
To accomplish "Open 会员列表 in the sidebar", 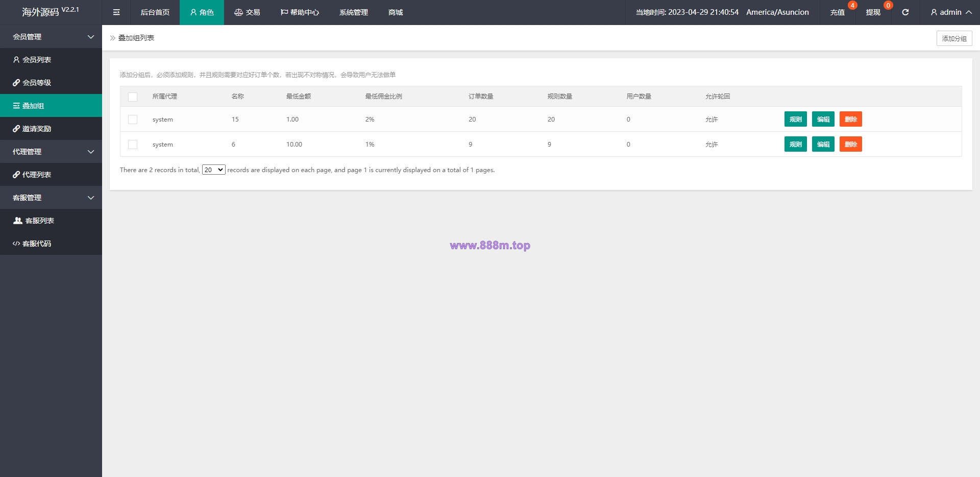I will (51, 60).
